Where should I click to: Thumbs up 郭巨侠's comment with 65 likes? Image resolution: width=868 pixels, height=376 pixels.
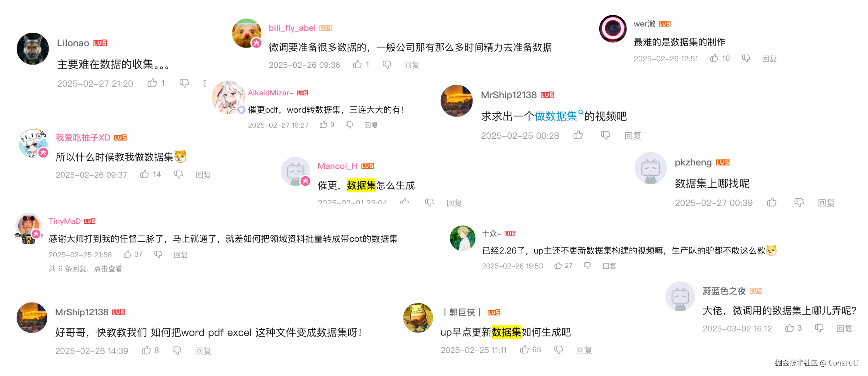[524, 350]
